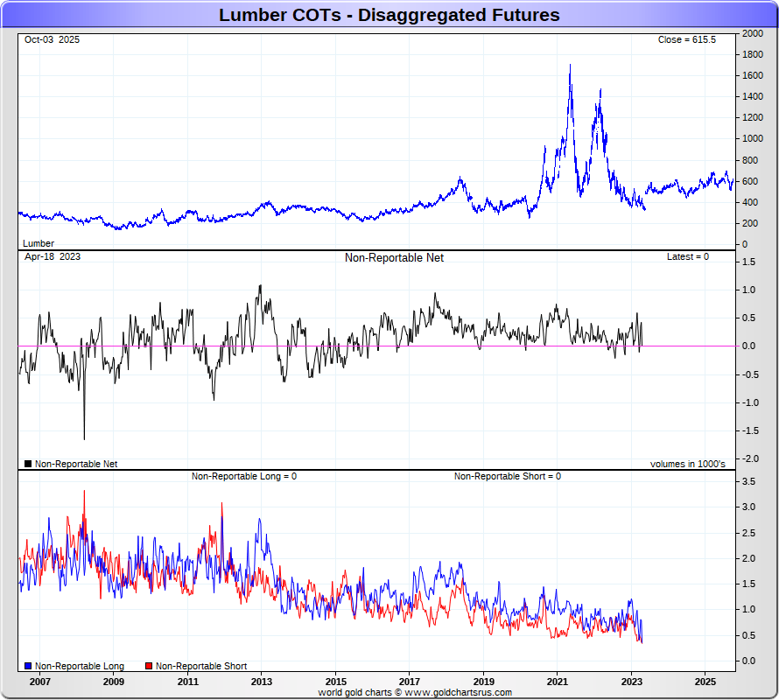Image resolution: width=779 pixels, height=700 pixels.
Task: Open the www.goldchartsrus.com footer link
Action: click(x=457, y=692)
